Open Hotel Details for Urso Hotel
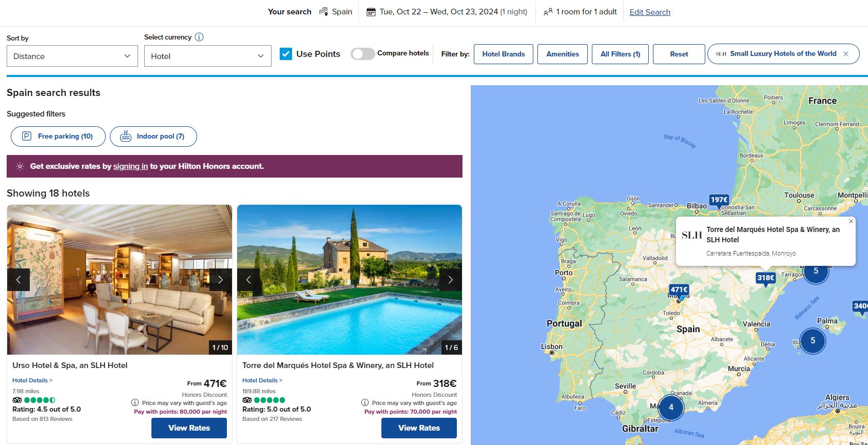 pos(32,380)
